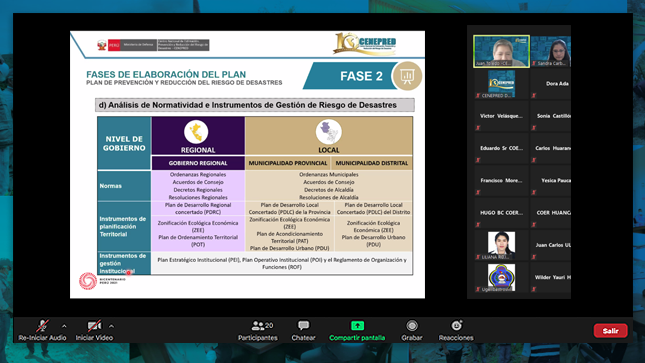This screenshot has width=645, height=363.
Task: Click the Local region map icon
Action: (329, 132)
